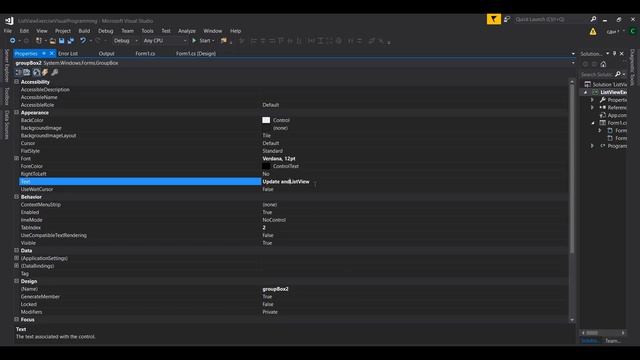This screenshot has height=360, width=640.
Task: Click the black ForeColor ControlText swatch
Action: click(x=266, y=166)
